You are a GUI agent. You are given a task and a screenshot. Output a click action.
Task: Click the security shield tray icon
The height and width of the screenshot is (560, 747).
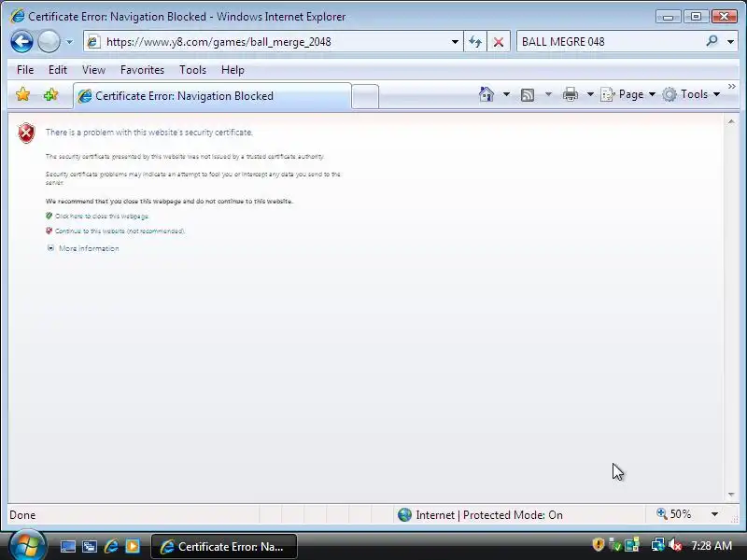click(598, 544)
